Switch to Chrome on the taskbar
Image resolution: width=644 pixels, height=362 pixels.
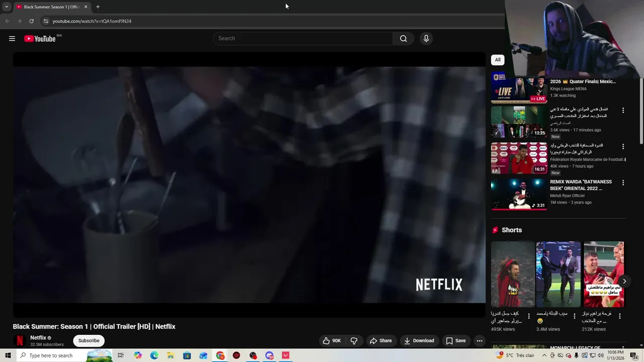pyautogui.click(x=220, y=355)
